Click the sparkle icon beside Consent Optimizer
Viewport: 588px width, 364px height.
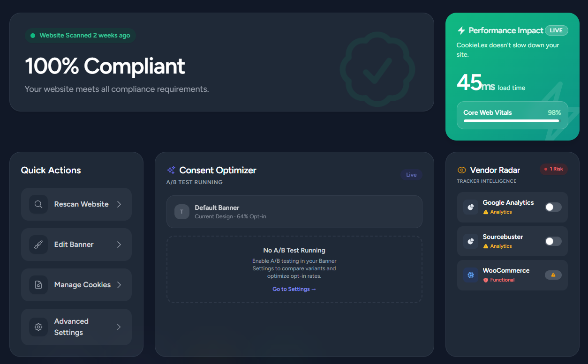click(172, 170)
